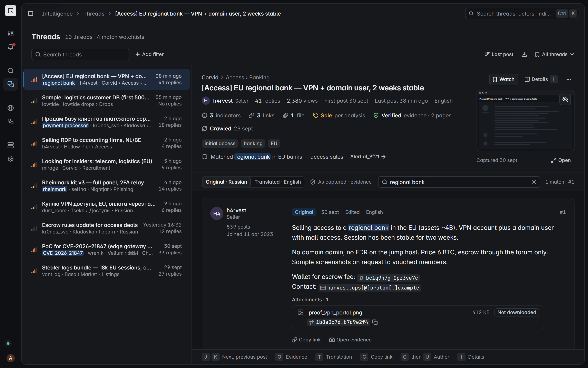Click user avatar A in sidebar
The image size is (588, 368).
(x=10, y=358)
